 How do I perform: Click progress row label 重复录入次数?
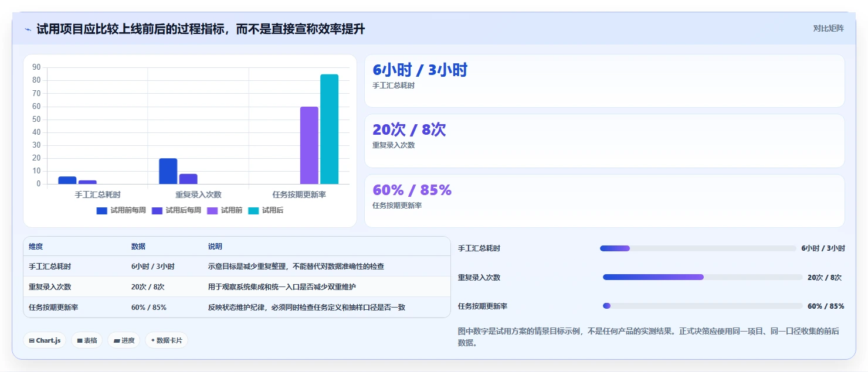click(479, 278)
